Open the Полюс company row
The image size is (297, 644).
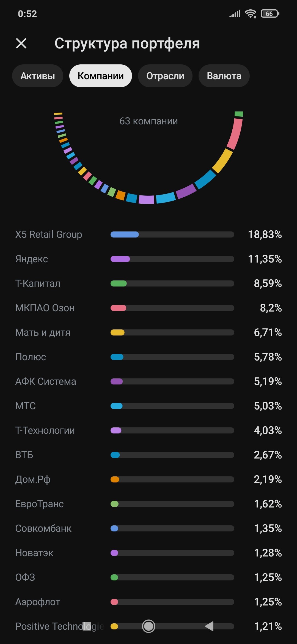[x=148, y=357]
